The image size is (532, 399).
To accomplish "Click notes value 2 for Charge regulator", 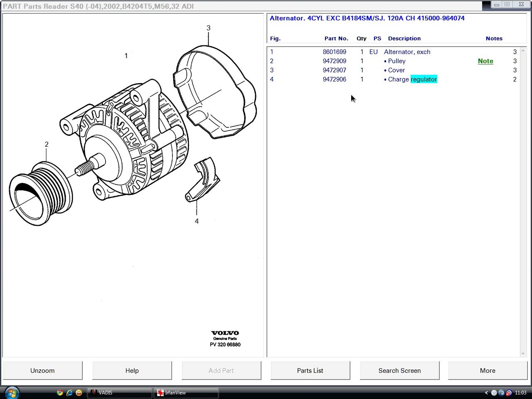I will tap(515, 79).
